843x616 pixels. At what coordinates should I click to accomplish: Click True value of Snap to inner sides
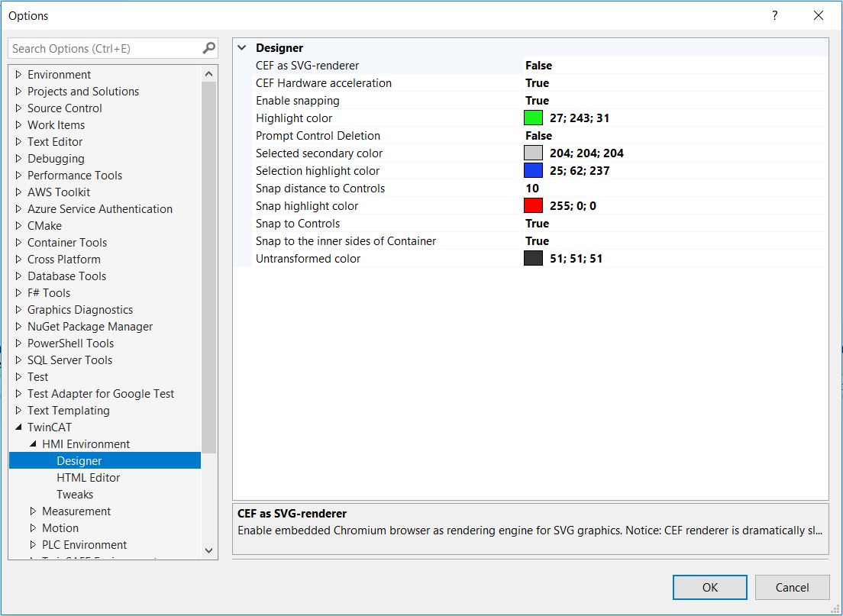(x=537, y=240)
